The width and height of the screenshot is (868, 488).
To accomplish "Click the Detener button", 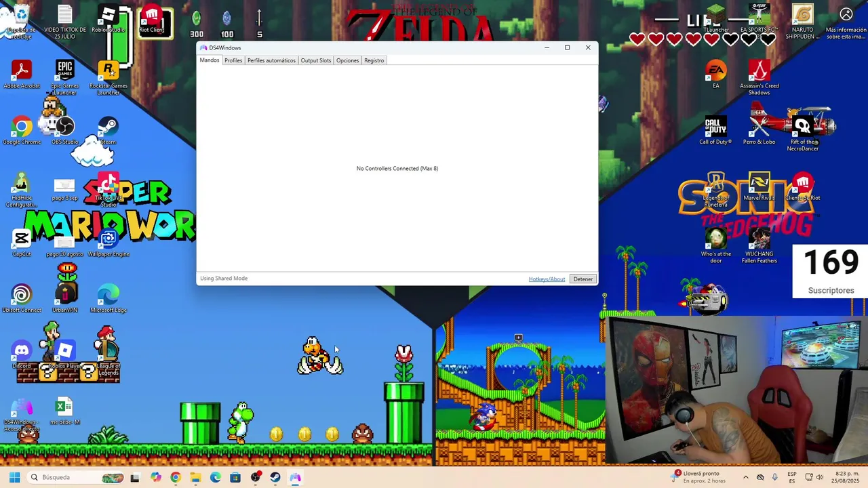I will (583, 279).
